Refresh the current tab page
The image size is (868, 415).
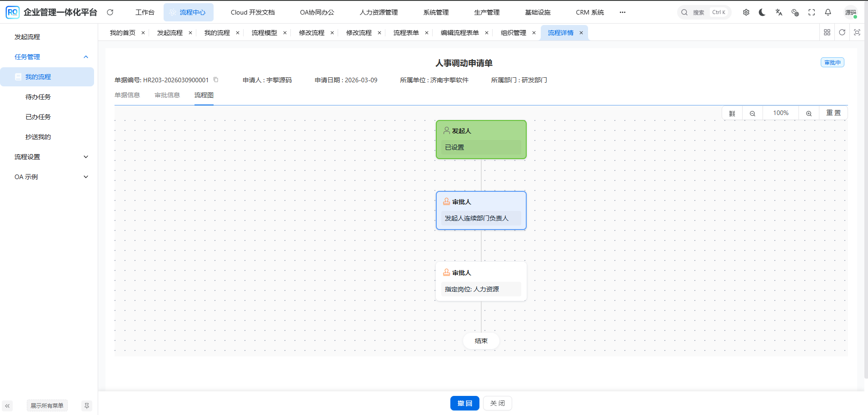[842, 32]
